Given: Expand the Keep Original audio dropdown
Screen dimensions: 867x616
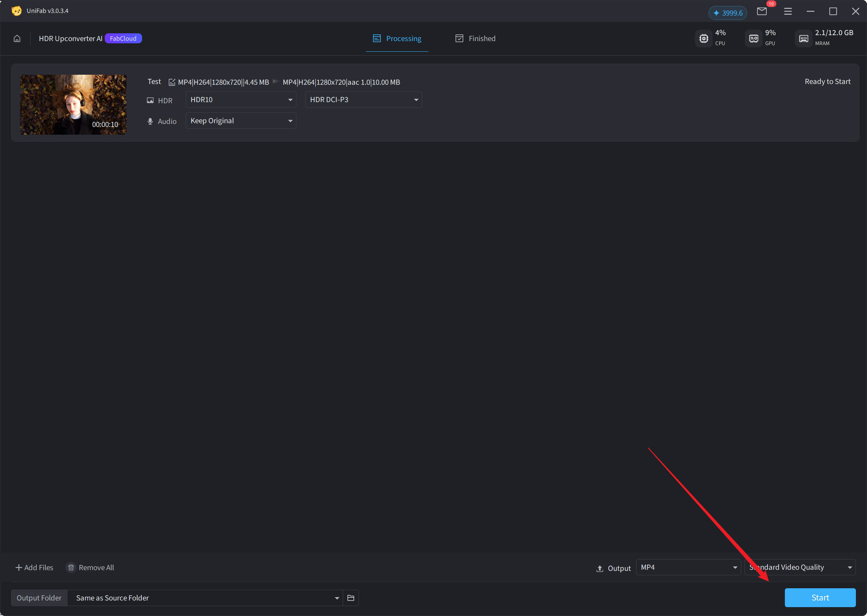Looking at the screenshot, I should click(241, 121).
